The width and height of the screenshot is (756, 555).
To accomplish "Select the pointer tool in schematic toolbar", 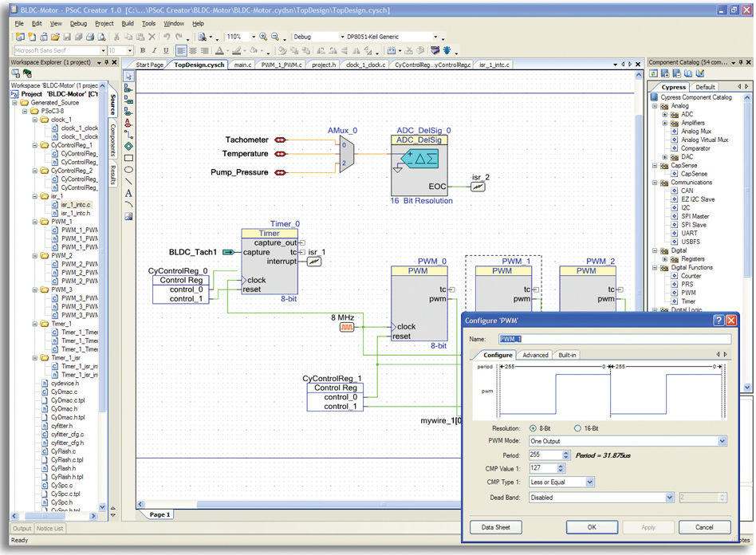I will [x=128, y=77].
